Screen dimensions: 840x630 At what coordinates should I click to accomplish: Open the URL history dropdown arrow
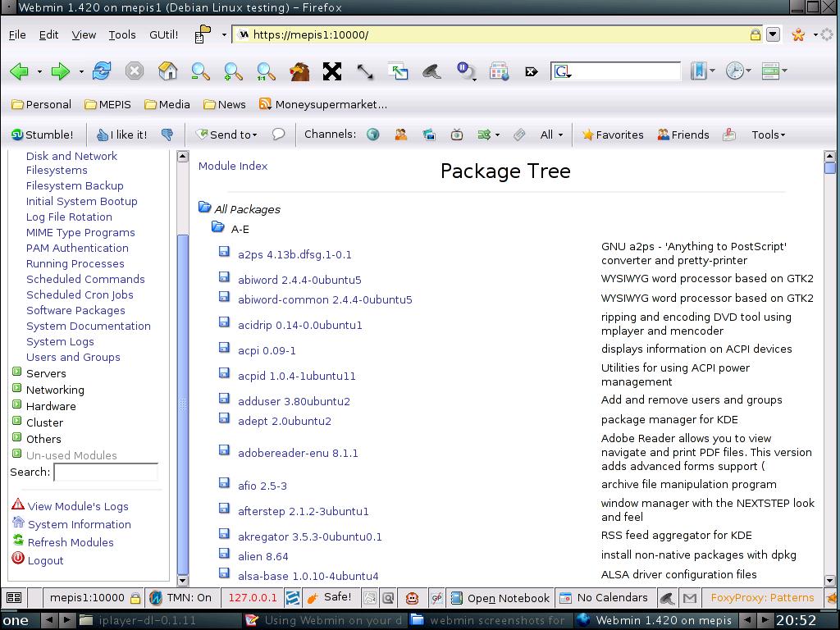(773, 34)
